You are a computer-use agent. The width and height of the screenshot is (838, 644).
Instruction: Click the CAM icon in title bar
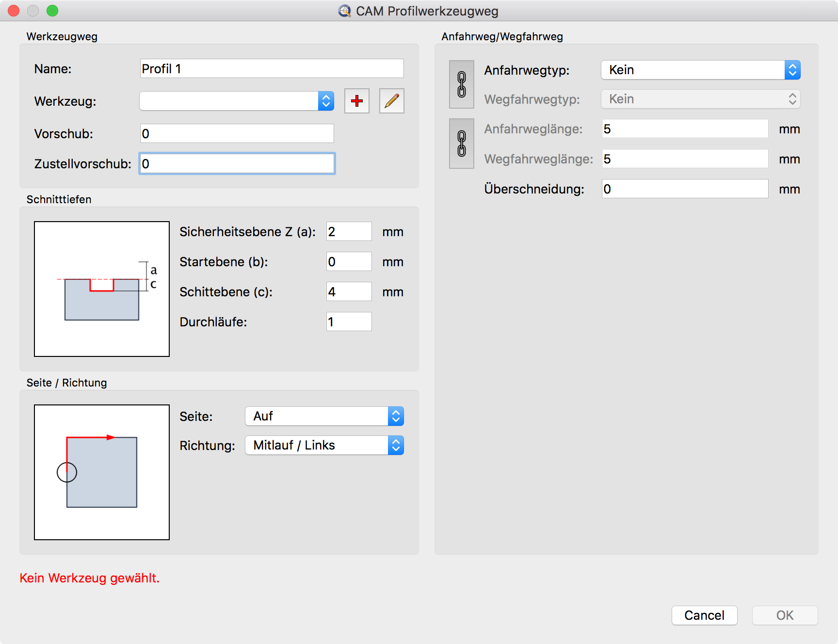tap(344, 11)
